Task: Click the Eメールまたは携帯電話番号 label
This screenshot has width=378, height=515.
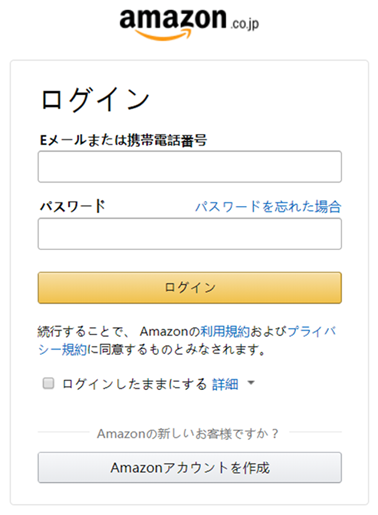Action: click(x=123, y=140)
